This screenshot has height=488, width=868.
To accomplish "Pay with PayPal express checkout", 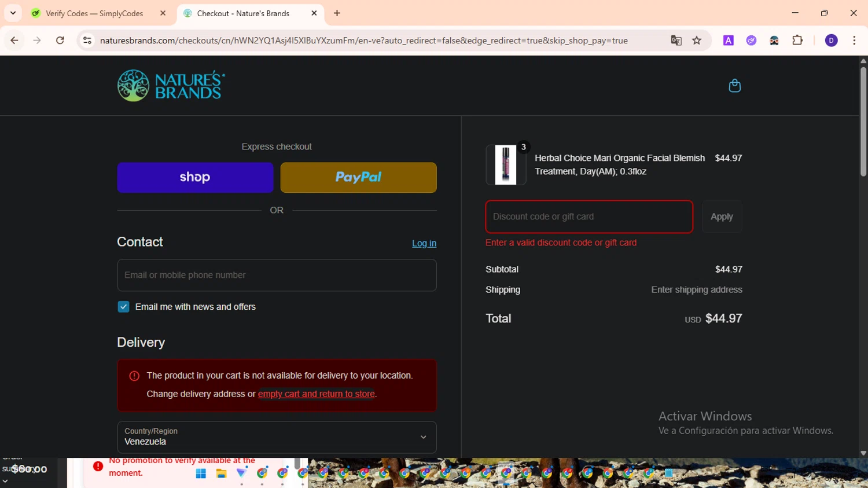I will (359, 178).
